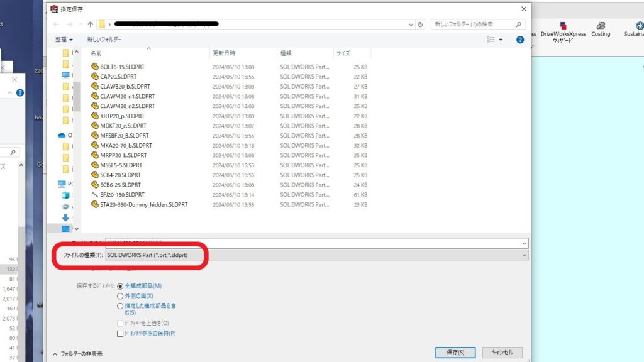Click the BOLT6-15.SLDPRT part file icon
This screenshot has width=644, height=362.
point(95,67)
